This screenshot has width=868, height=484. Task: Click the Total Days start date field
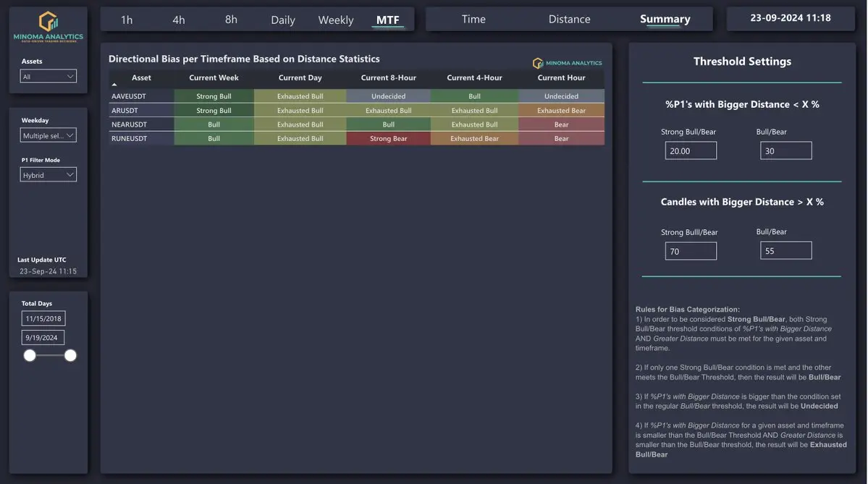(x=43, y=318)
